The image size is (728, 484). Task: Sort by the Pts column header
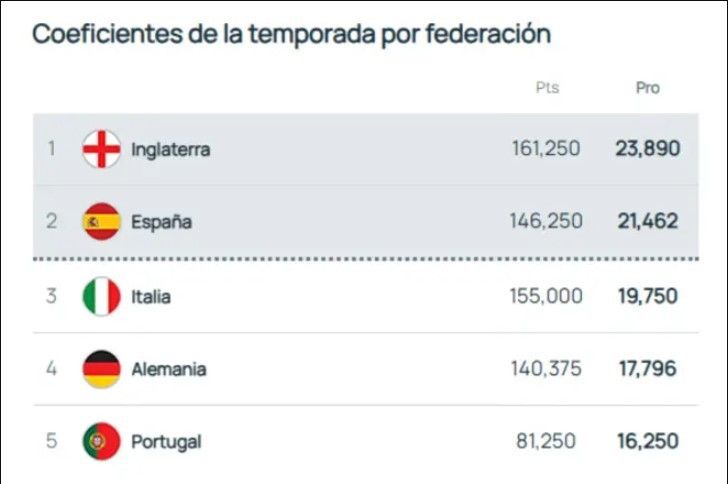pyautogui.click(x=547, y=88)
